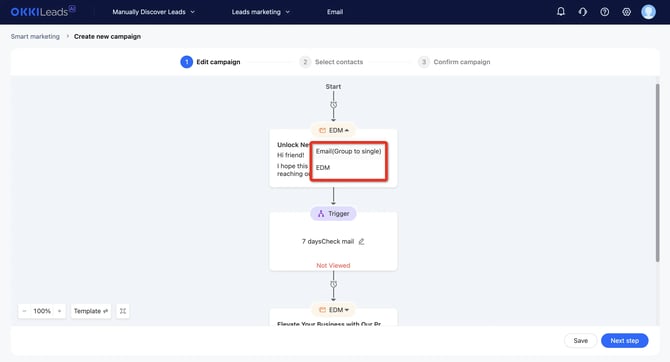670x362 pixels.
Task: Open the Email tab in navbar
Action: coord(335,12)
